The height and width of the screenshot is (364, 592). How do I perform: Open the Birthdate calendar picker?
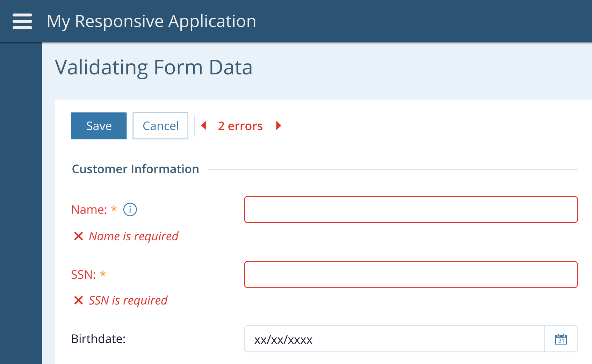tap(561, 339)
